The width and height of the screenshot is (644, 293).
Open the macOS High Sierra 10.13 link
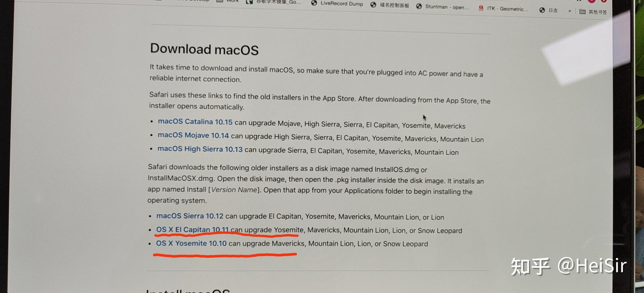[x=200, y=149]
